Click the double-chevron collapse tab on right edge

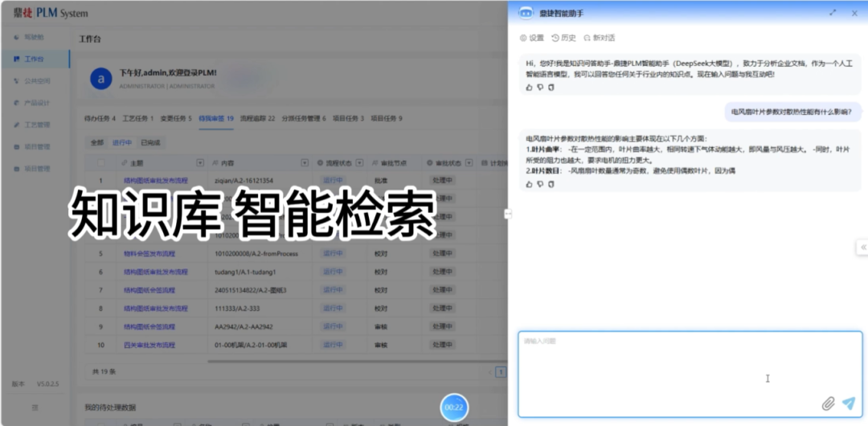(862, 248)
